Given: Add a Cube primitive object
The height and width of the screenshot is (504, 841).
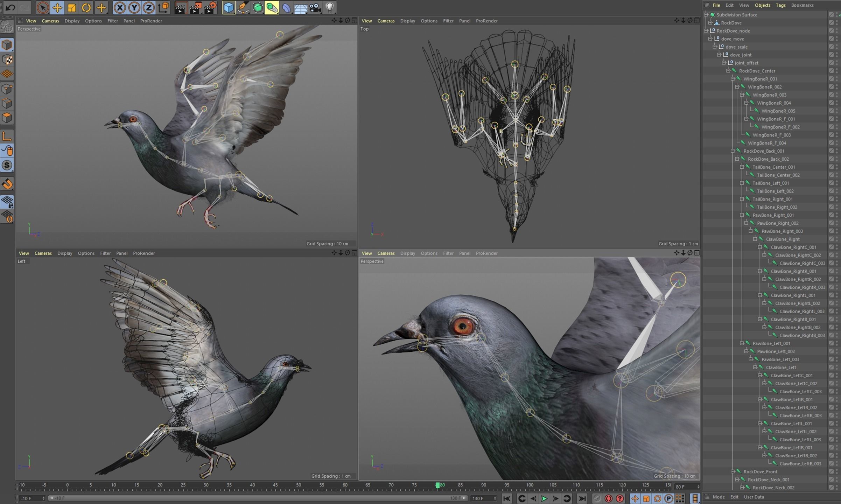Looking at the screenshot, I should [x=229, y=7].
